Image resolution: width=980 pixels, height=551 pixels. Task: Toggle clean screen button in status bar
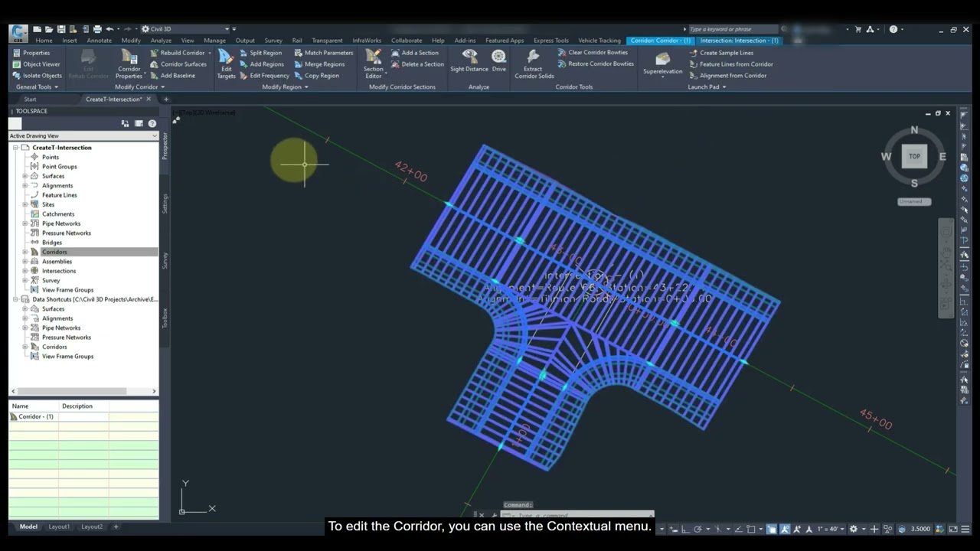(952, 529)
